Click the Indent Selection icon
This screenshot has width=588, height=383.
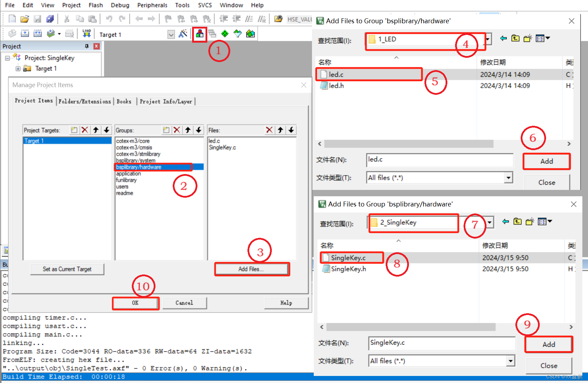(x=223, y=19)
